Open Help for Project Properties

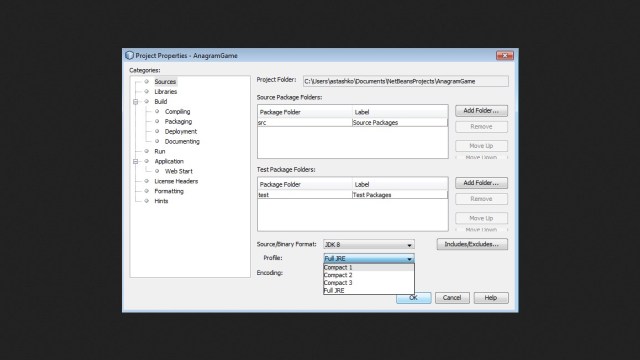click(491, 298)
